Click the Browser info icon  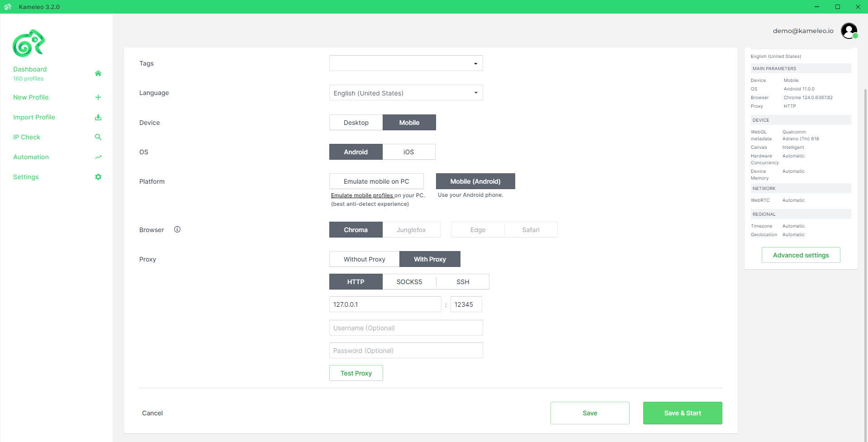[x=177, y=229]
